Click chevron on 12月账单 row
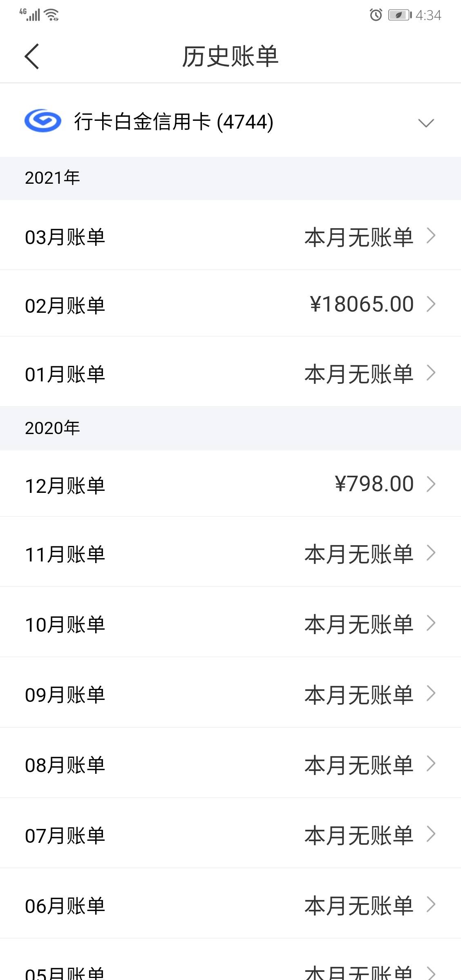This screenshot has height=980, width=461. tap(431, 484)
